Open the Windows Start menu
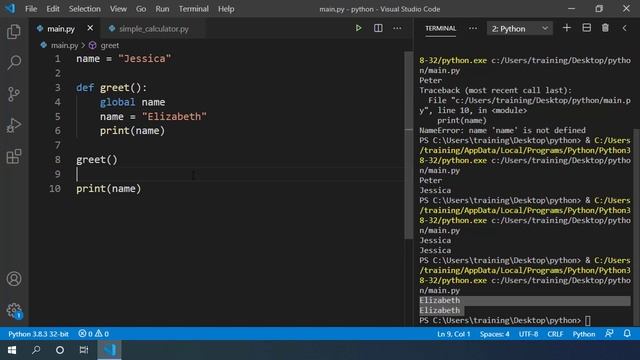This screenshot has width=640, height=360. coord(12,350)
